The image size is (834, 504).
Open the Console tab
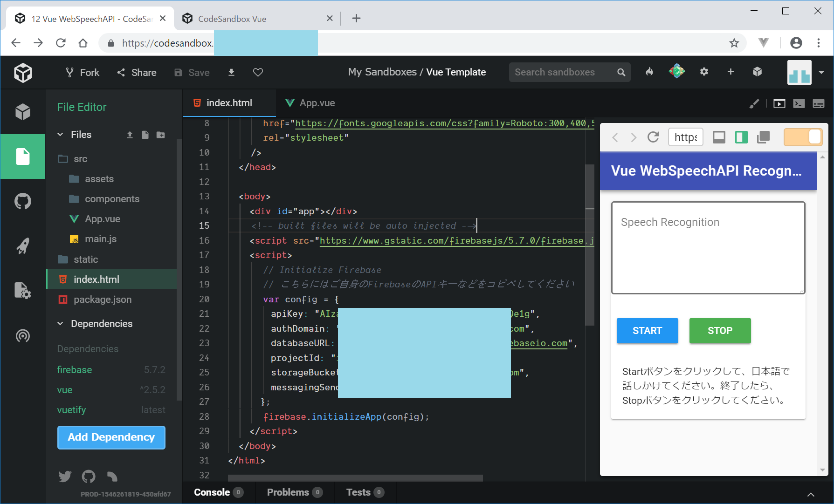pyautogui.click(x=219, y=492)
